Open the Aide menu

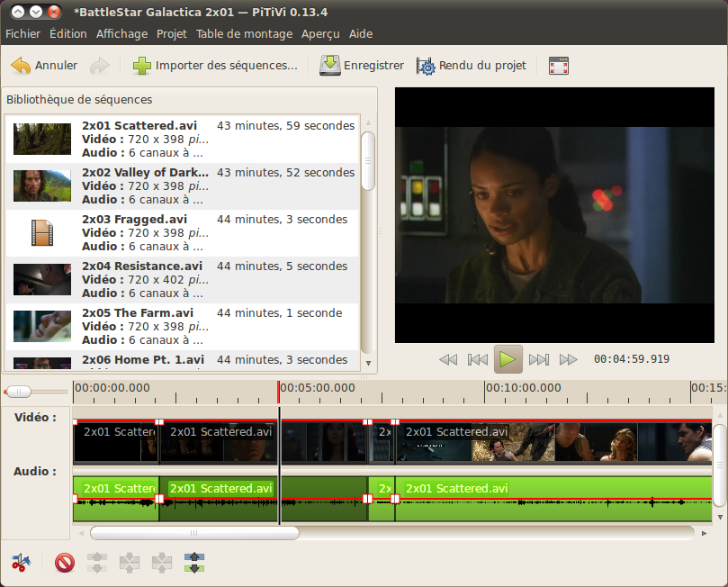coord(361,34)
